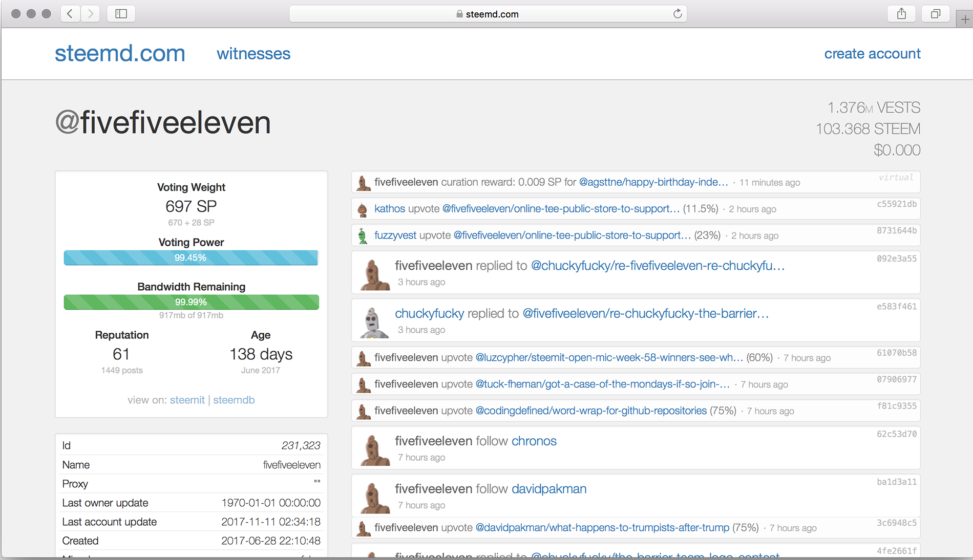Click the virtual label on first entry
This screenshot has height=560, width=973.
pyautogui.click(x=896, y=177)
